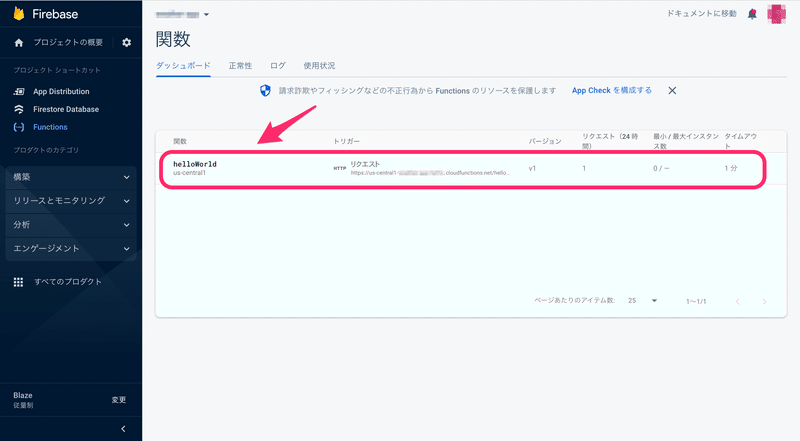The image size is (800, 441).
Task: Expand the 分析 category
Action: click(x=71, y=225)
